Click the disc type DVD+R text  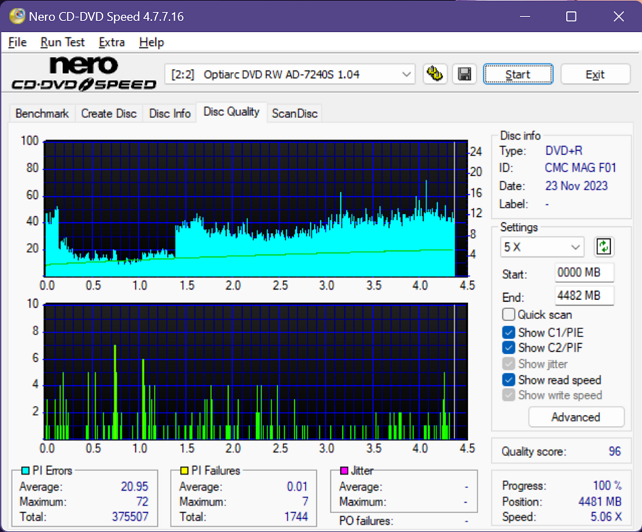[x=563, y=151]
